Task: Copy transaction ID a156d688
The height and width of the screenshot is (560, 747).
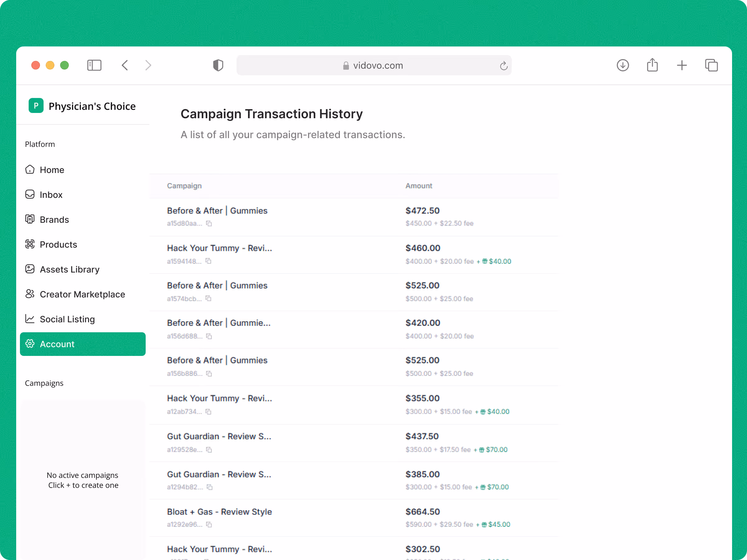Action: (x=209, y=336)
